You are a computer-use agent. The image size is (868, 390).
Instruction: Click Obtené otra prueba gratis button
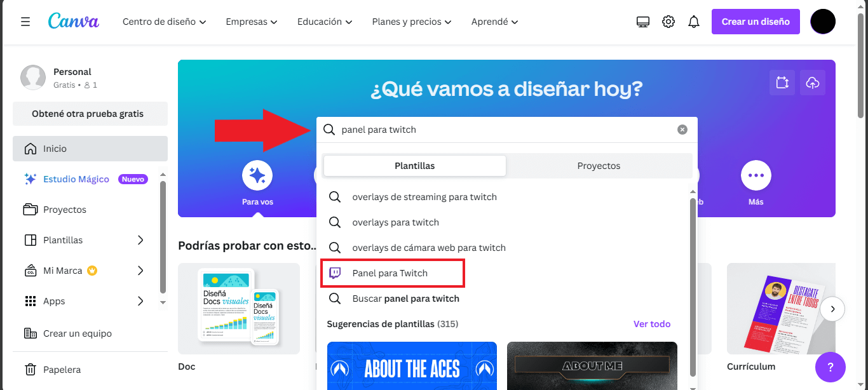[90, 114]
